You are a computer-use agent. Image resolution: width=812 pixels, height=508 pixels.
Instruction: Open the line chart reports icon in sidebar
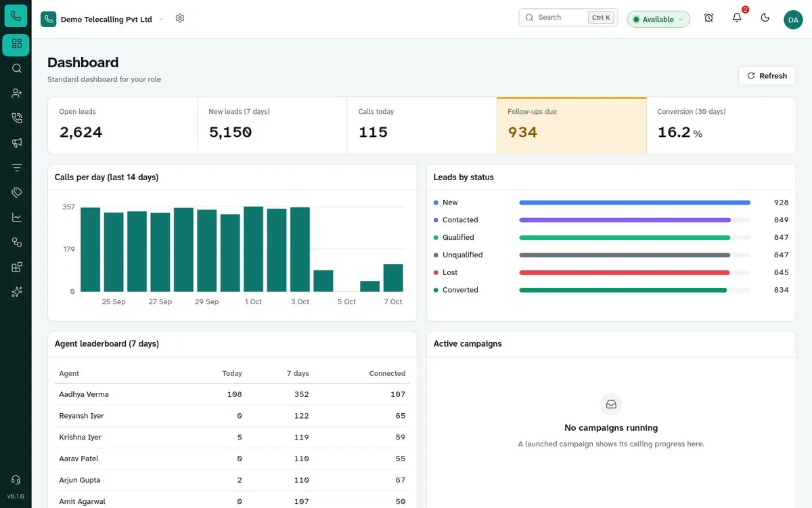point(16,217)
